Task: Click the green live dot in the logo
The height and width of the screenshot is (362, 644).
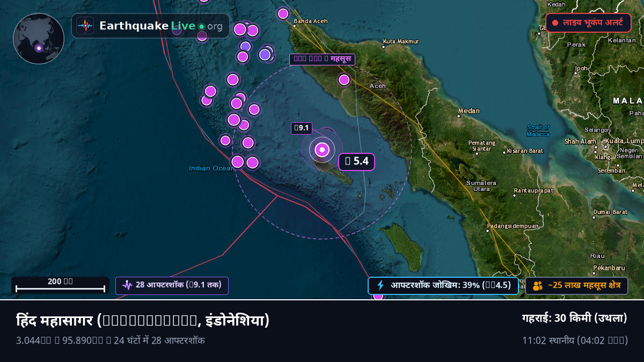Action: click(x=201, y=26)
